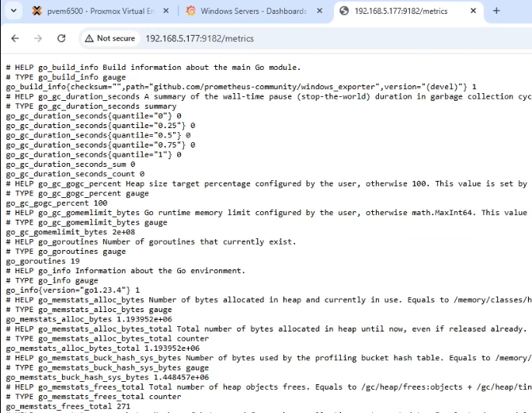Click the forward navigation arrow

(38, 38)
